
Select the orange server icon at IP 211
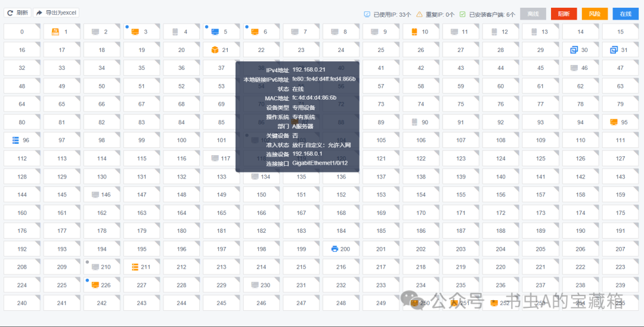135,267
